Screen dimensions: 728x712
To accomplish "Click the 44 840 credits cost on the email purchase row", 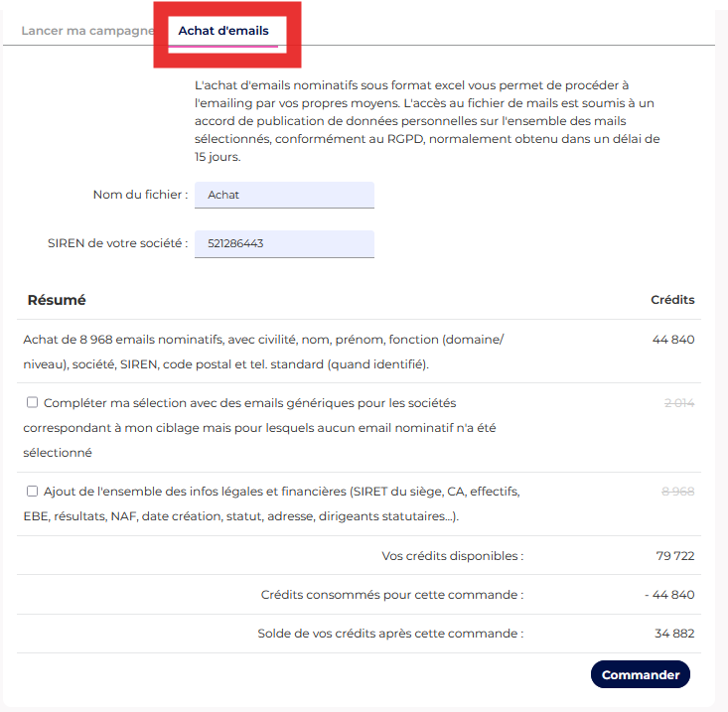I will click(673, 340).
